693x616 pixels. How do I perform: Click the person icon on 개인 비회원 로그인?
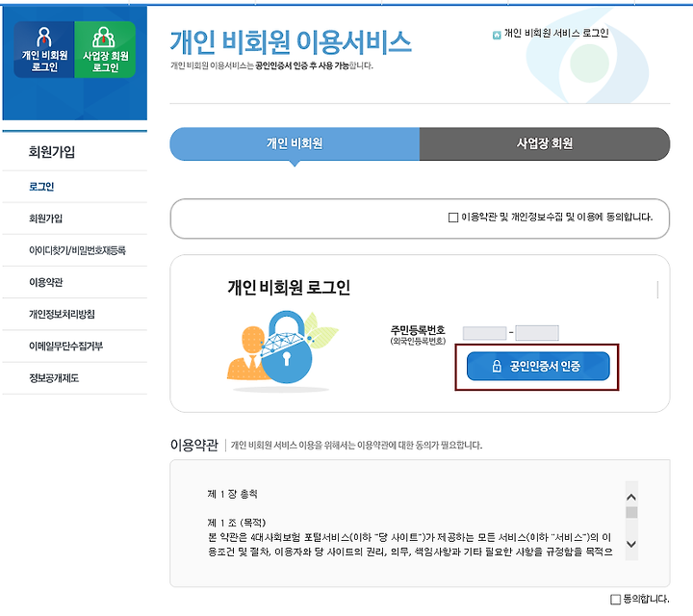coord(43,37)
